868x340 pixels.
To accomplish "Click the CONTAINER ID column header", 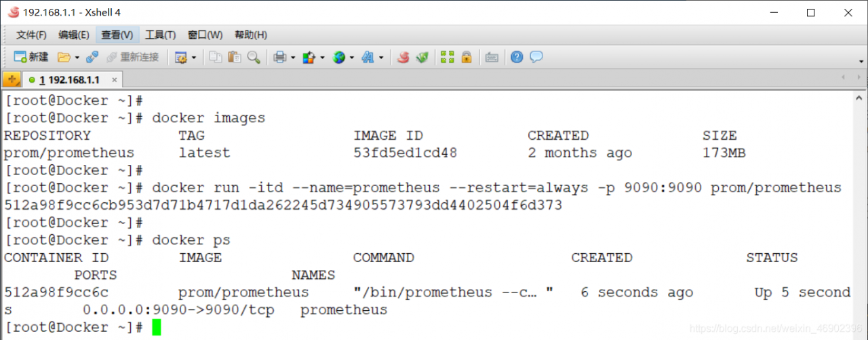I will pos(56,258).
